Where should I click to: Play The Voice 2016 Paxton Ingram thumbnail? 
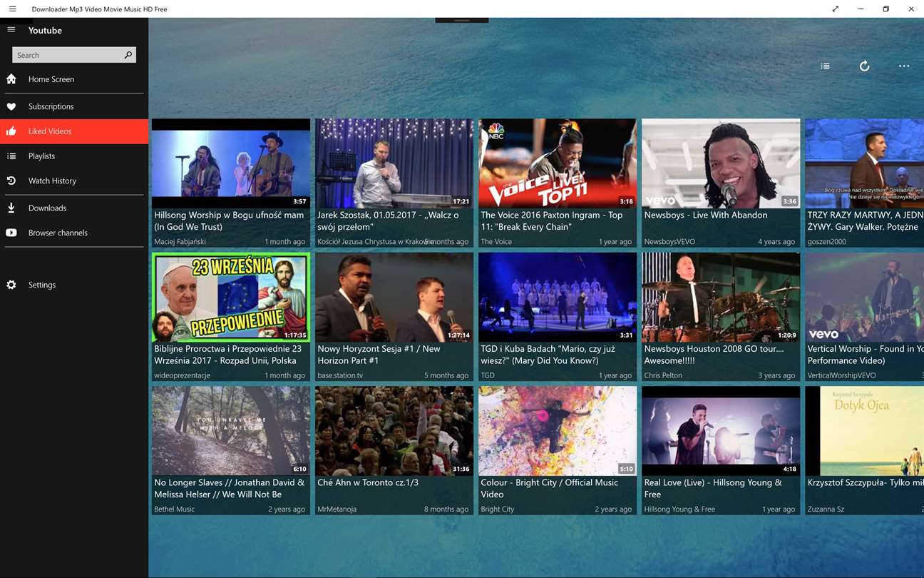(558, 163)
